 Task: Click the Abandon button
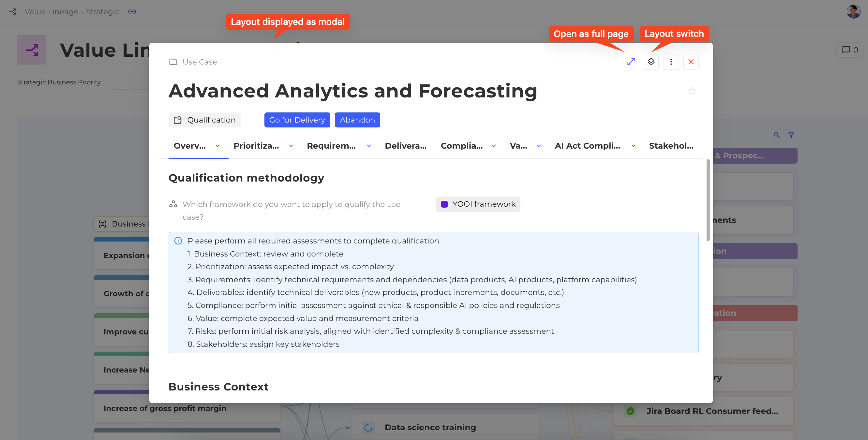tap(357, 120)
